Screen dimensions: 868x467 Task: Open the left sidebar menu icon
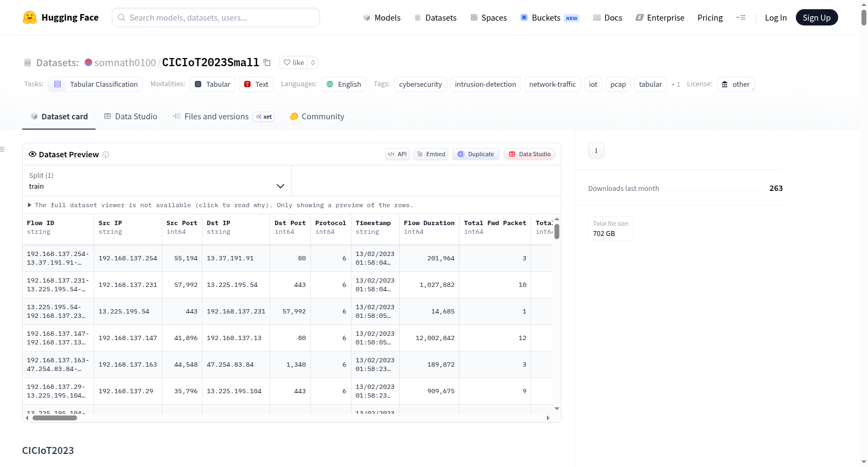3,149
